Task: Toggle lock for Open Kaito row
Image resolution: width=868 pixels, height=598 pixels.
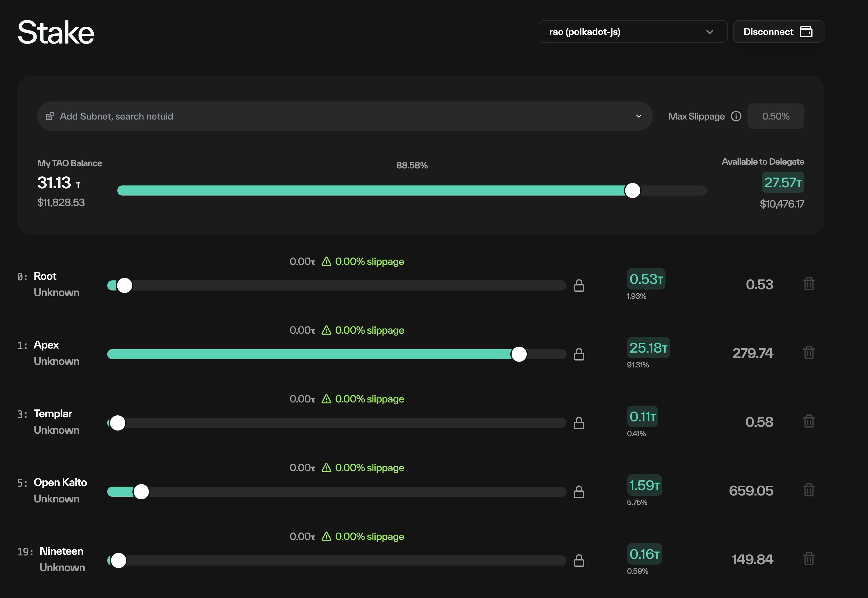Action: click(579, 492)
